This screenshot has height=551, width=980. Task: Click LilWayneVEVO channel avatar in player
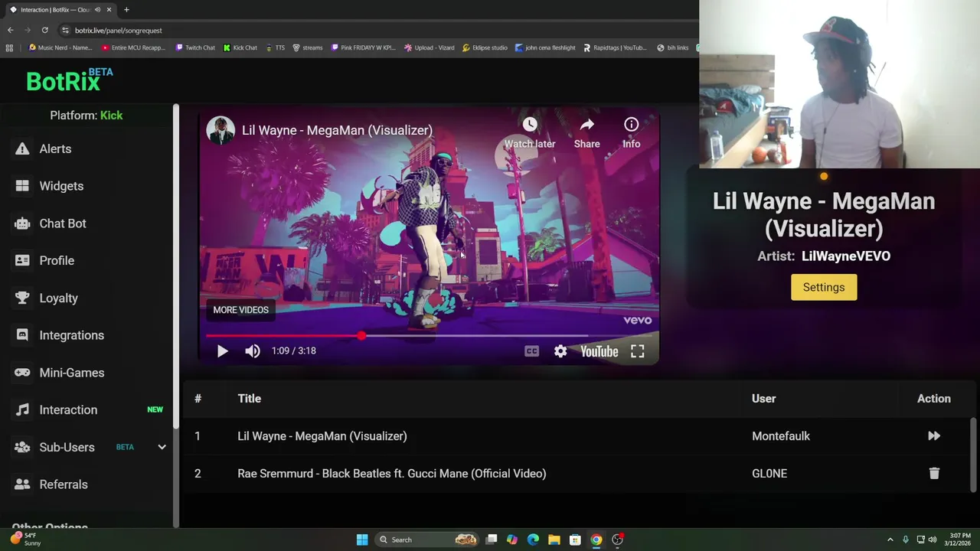220,130
